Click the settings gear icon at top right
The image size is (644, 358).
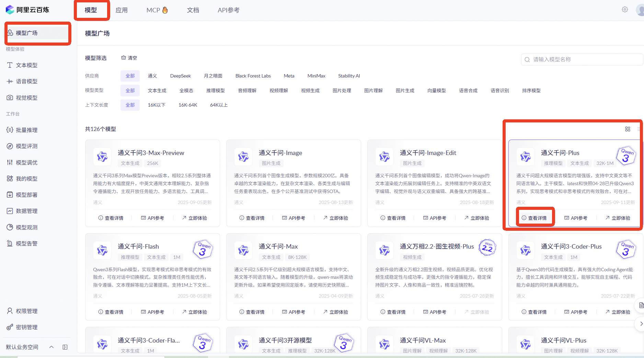pyautogui.click(x=625, y=10)
